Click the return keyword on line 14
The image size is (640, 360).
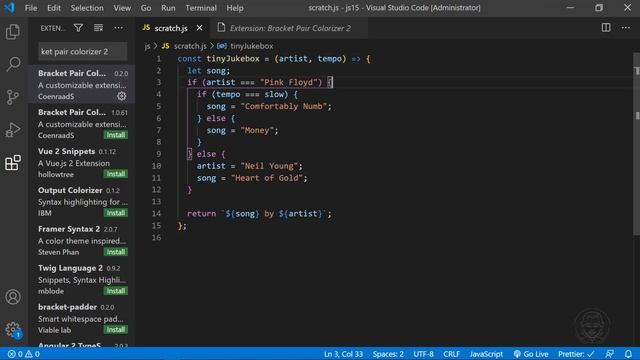pyautogui.click(x=202, y=213)
